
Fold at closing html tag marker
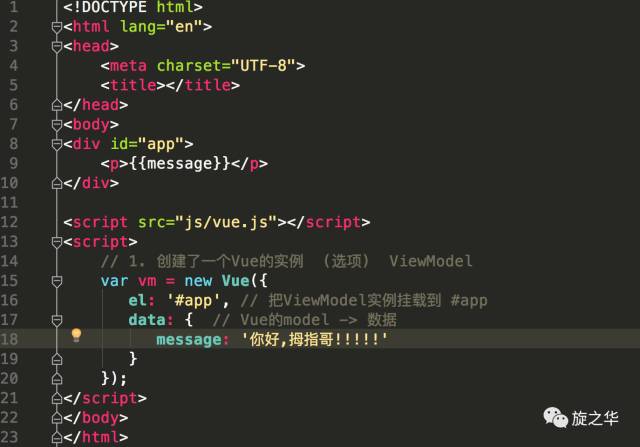tap(57, 437)
